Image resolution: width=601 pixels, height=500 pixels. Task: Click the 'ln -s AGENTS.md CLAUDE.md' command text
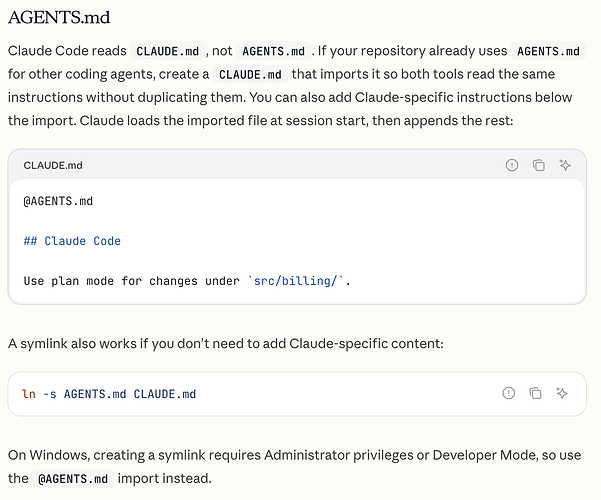pos(109,394)
